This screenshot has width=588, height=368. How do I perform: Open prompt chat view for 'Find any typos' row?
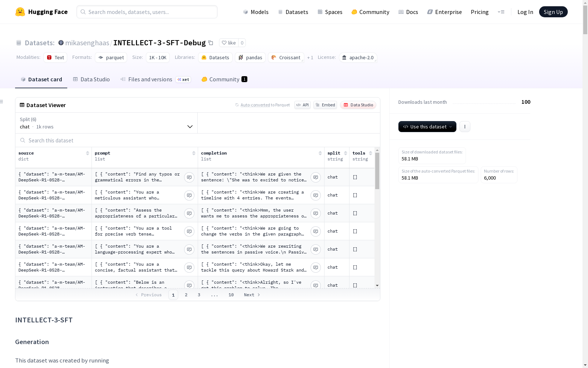pos(189,177)
